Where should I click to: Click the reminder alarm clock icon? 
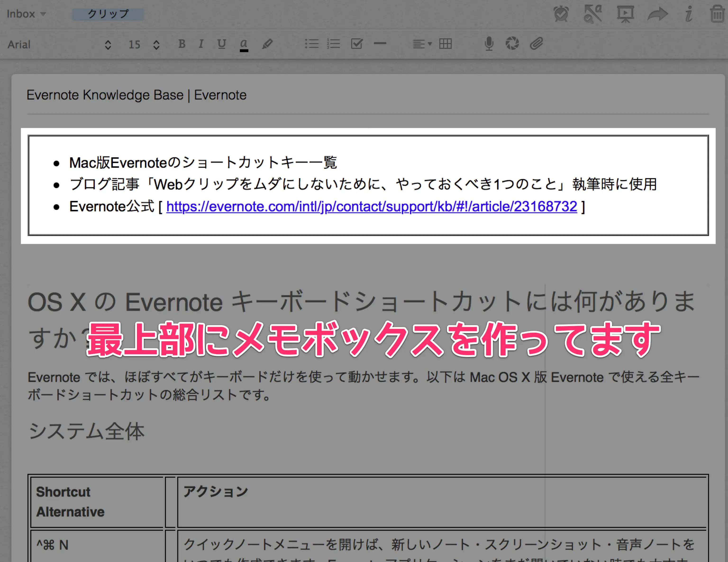point(561,14)
